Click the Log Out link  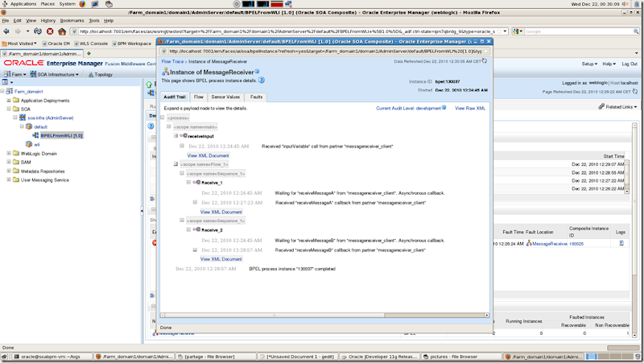click(x=630, y=64)
